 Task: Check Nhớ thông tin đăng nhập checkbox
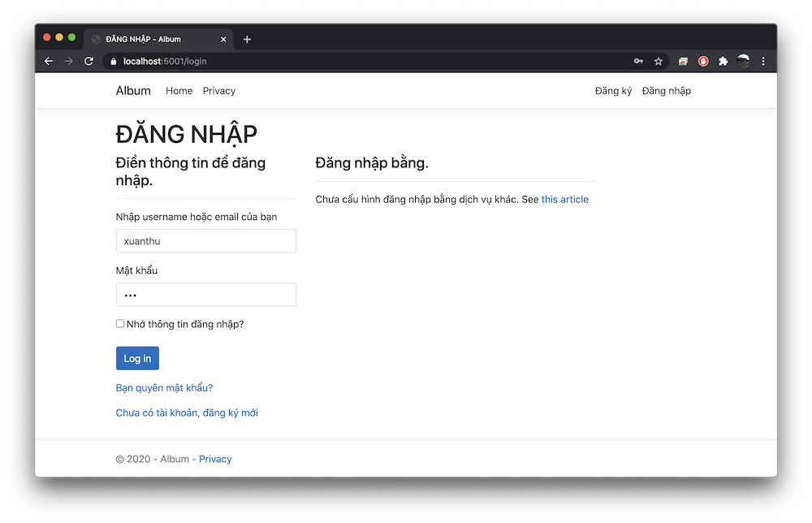coord(120,324)
